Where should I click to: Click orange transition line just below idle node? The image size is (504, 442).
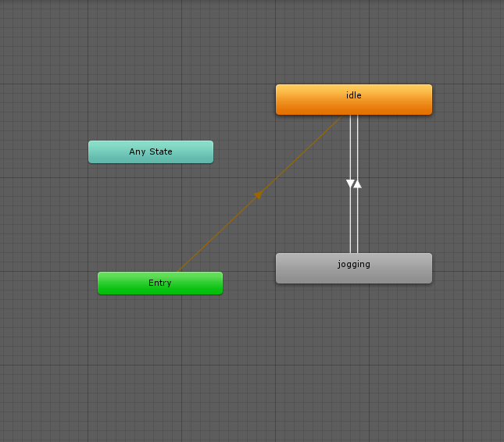click(332, 125)
